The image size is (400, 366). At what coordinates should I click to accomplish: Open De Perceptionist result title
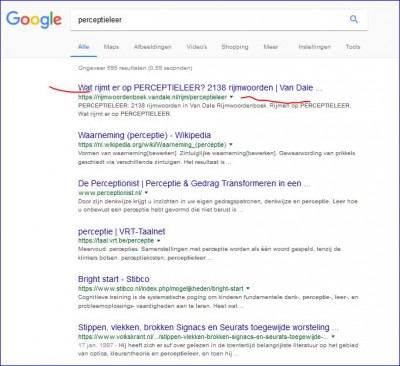pos(194,183)
